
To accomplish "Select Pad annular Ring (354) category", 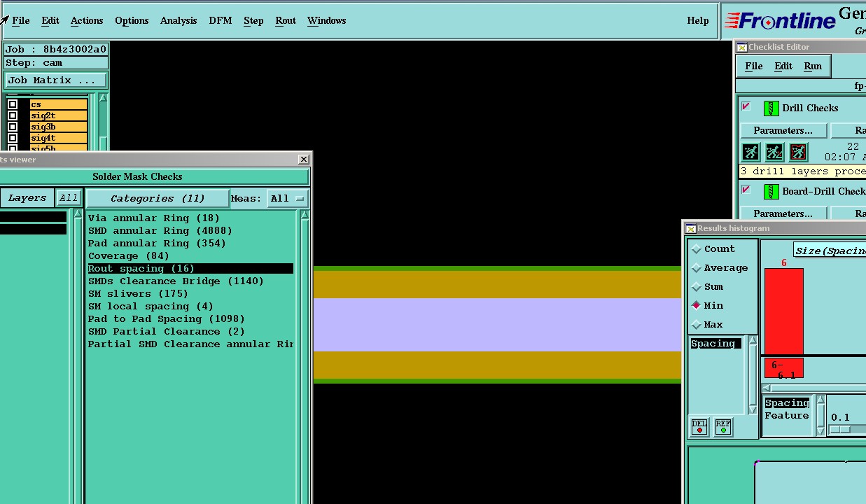I will point(158,244).
